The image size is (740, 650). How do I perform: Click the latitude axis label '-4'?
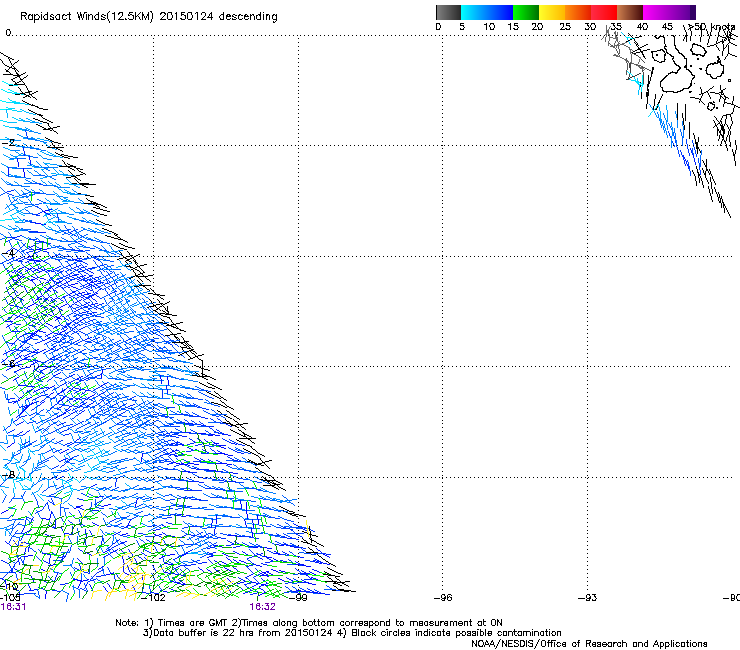click(9, 253)
